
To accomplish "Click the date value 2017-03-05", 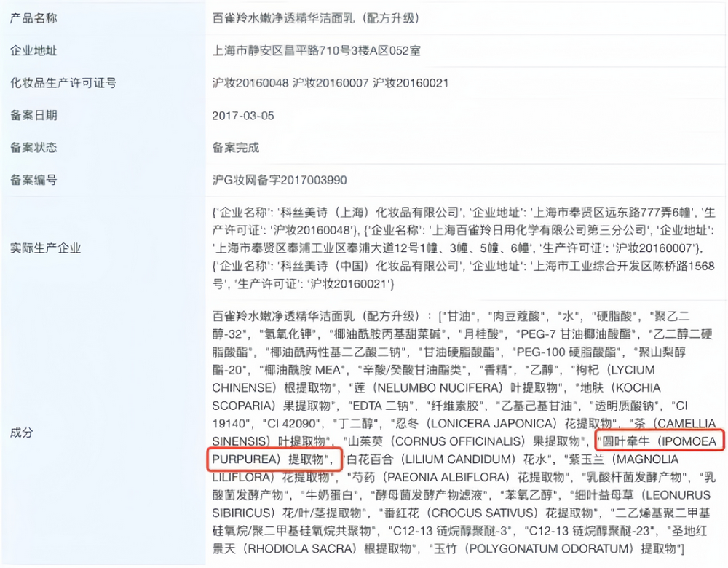I will coord(243,116).
